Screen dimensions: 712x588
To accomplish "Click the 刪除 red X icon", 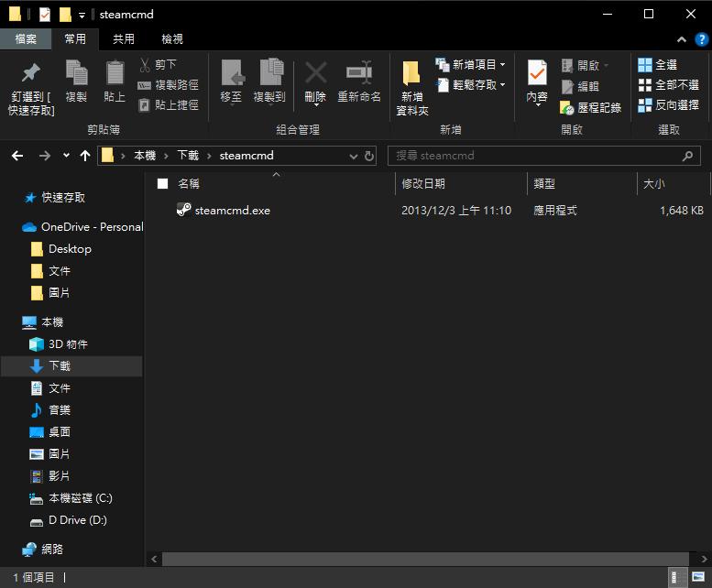I will (x=315, y=72).
